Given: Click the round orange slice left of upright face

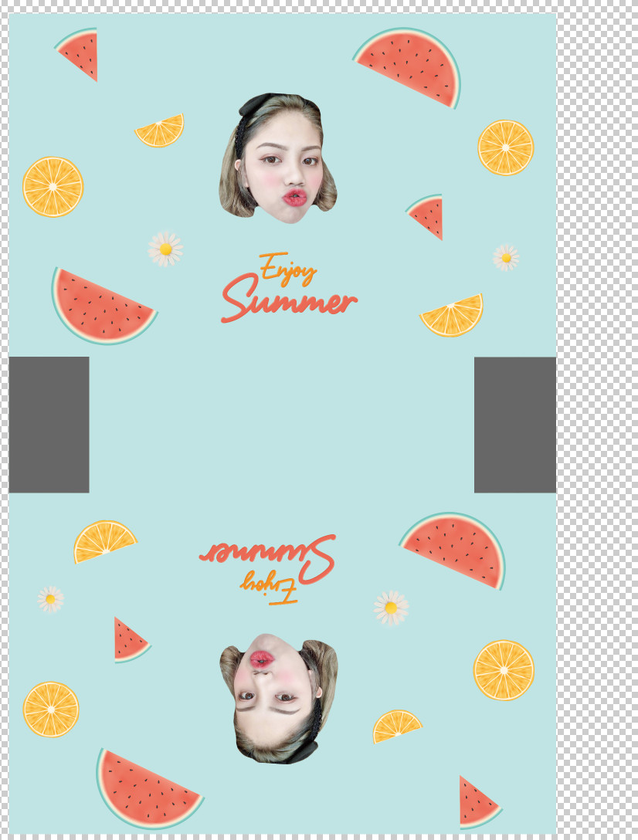Looking at the screenshot, I should [53, 187].
